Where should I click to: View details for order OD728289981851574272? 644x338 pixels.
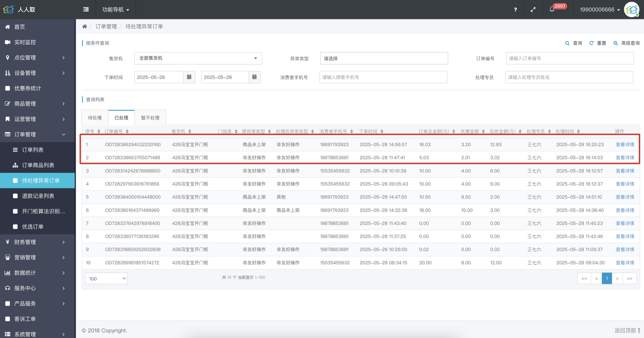click(625, 263)
